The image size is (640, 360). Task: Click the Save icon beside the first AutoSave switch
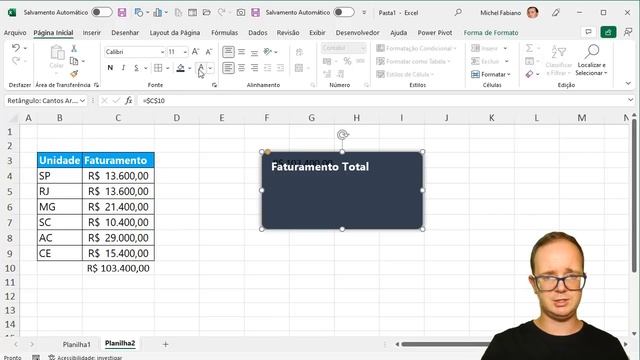(122, 13)
